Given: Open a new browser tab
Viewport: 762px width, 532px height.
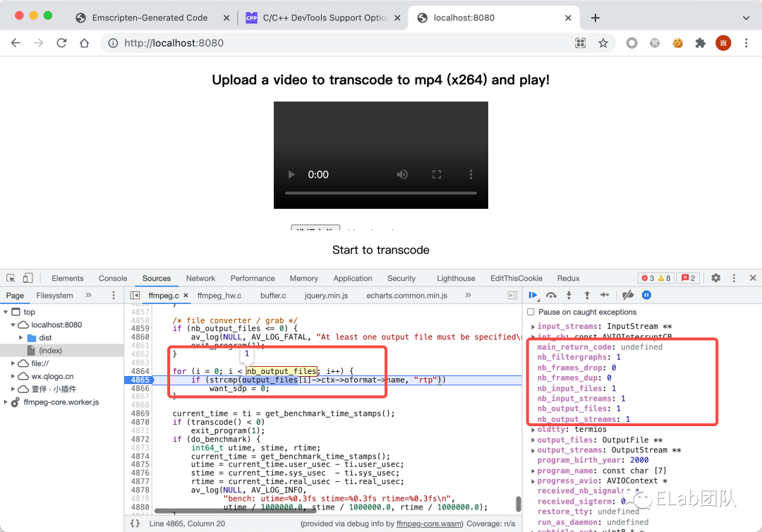Looking at the screenshot, I should coord(595,18).
